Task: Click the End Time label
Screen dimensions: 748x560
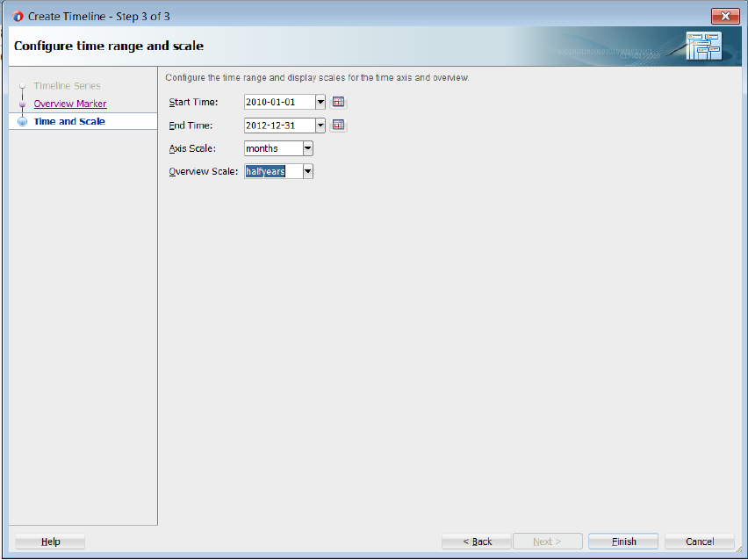Action: pyautogui.click(x=191, y=126)
